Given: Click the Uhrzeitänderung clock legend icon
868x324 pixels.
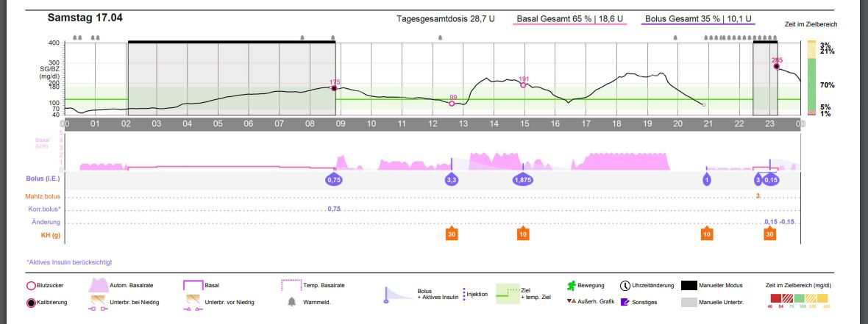Looking at the screenshot, I should tap(625, 285).
